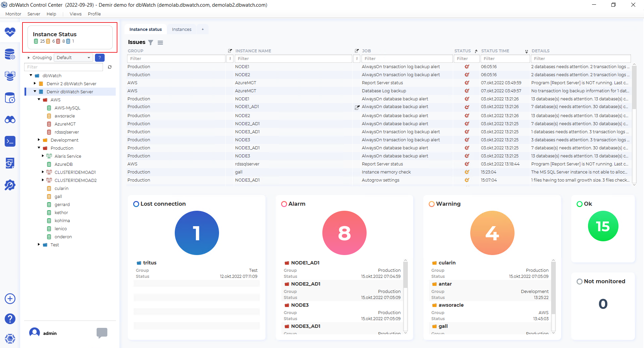Expand the Test group in tree
This screenshot has height=348, width=644.
coord(39,245)
